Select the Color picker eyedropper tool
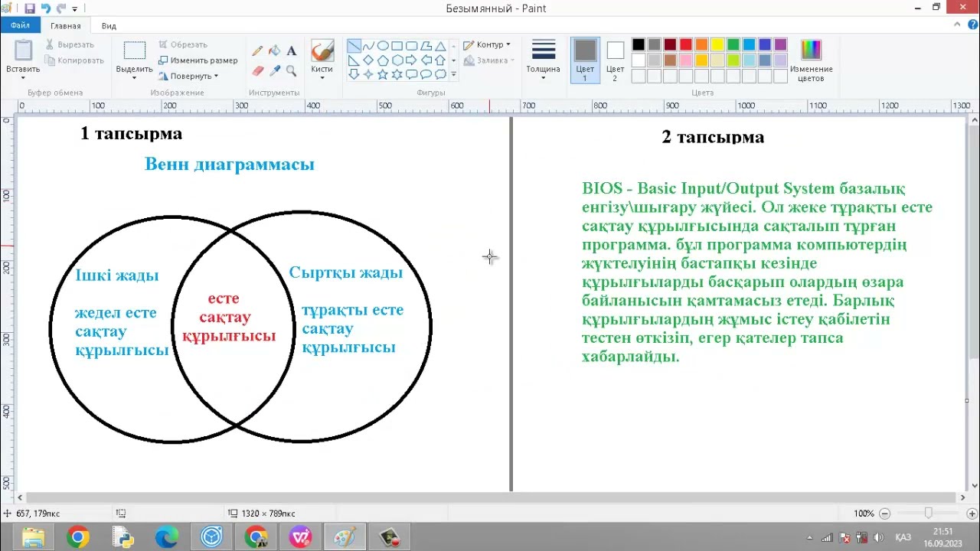980x551 pixels. click(274, 70)
